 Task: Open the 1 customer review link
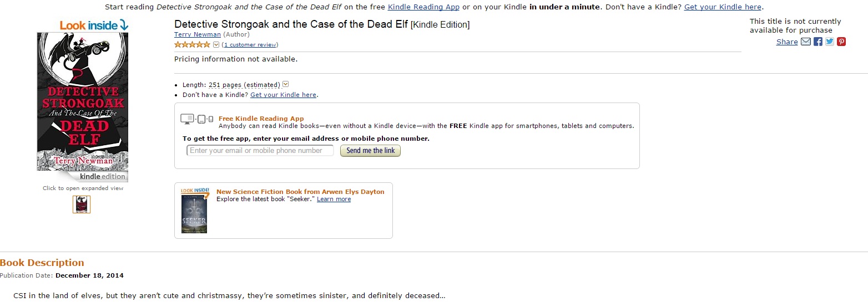point(250,45)
